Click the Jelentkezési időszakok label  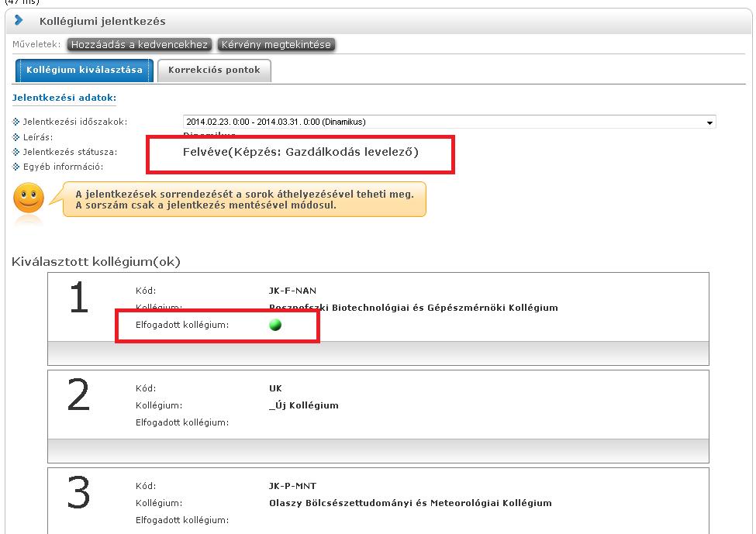pyautogui.click(x=75, y=122)
